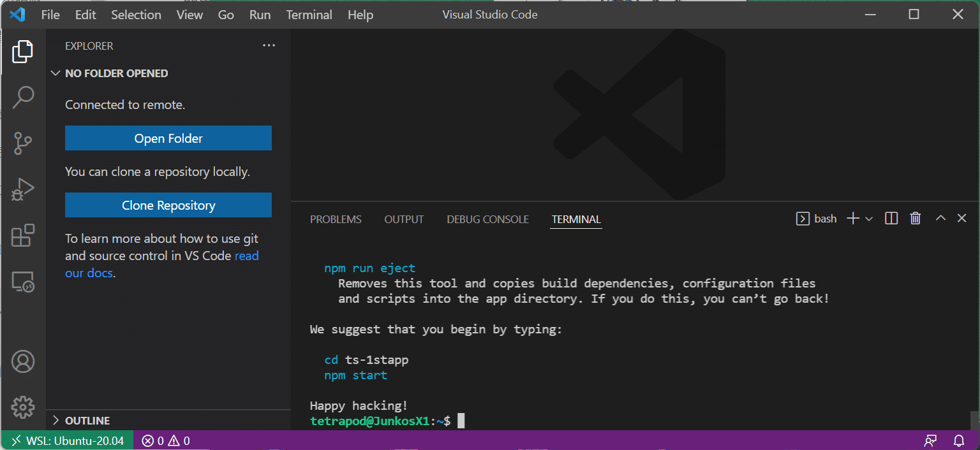Click the WSL: Ubuntu-20.04 remote indicator
The height and width of the screenshot is (450, 980).
[67, 440]
